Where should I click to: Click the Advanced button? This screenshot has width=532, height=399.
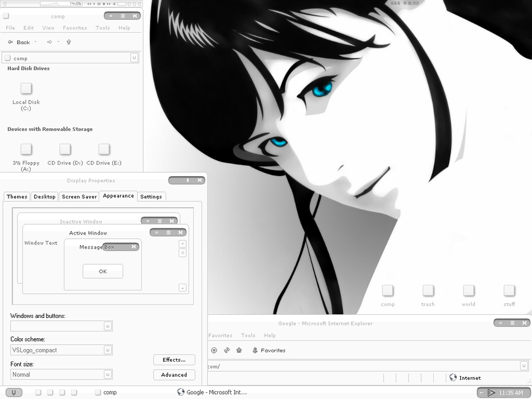174,375
